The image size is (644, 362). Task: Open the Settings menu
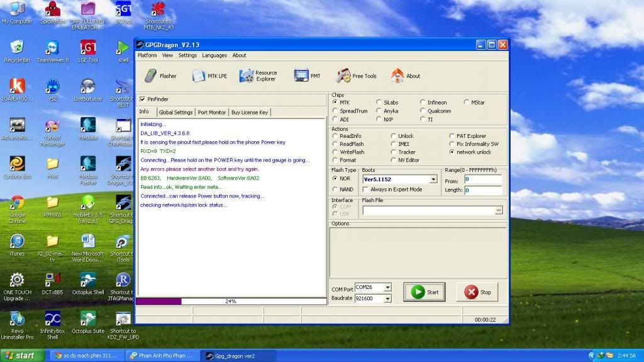187,55
